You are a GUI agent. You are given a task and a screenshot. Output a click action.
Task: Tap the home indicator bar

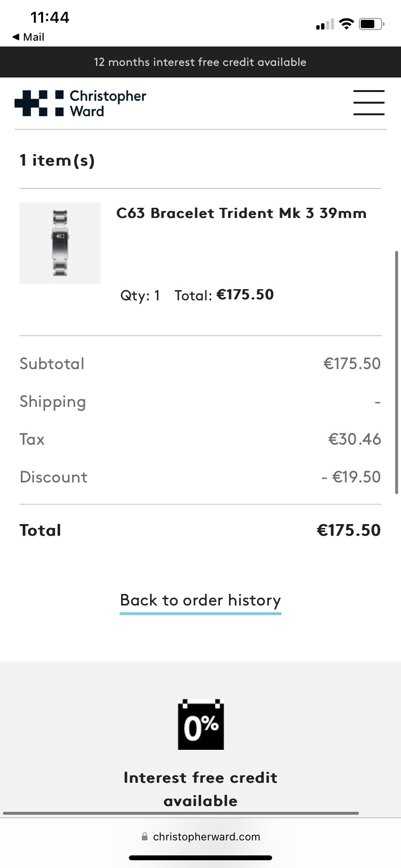pos(200,858)
